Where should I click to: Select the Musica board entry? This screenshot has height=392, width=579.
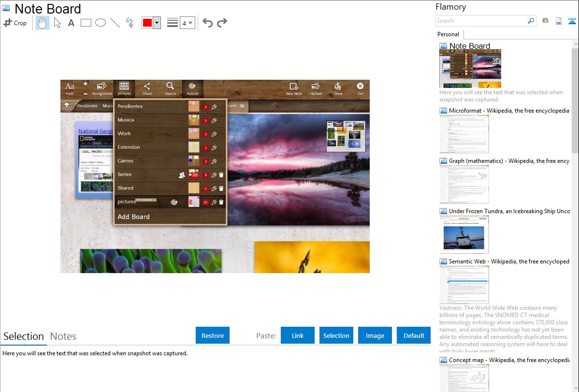coord(170,120)
